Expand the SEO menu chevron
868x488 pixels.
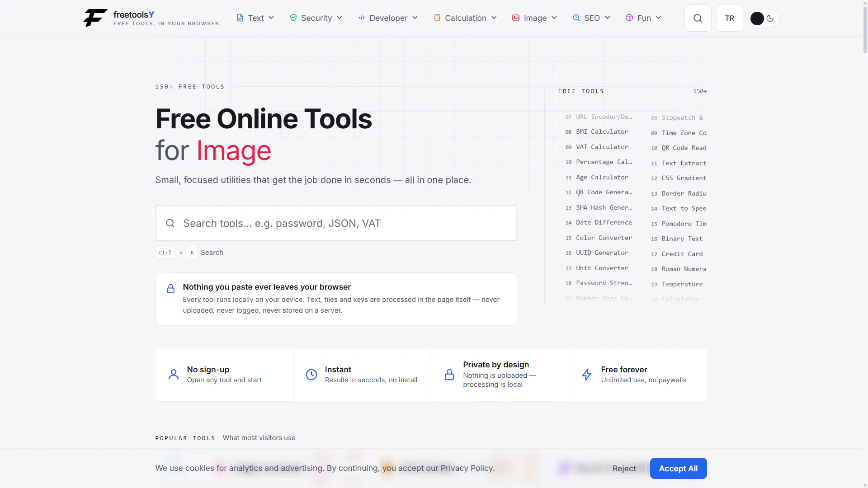click(608, 18)
